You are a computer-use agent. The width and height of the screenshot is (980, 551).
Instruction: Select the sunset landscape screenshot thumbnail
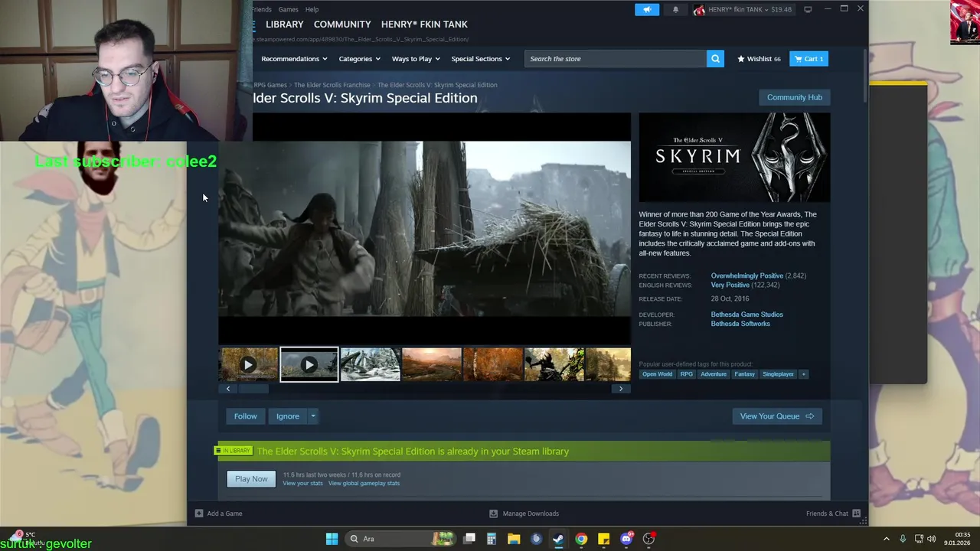click(431, 364)
